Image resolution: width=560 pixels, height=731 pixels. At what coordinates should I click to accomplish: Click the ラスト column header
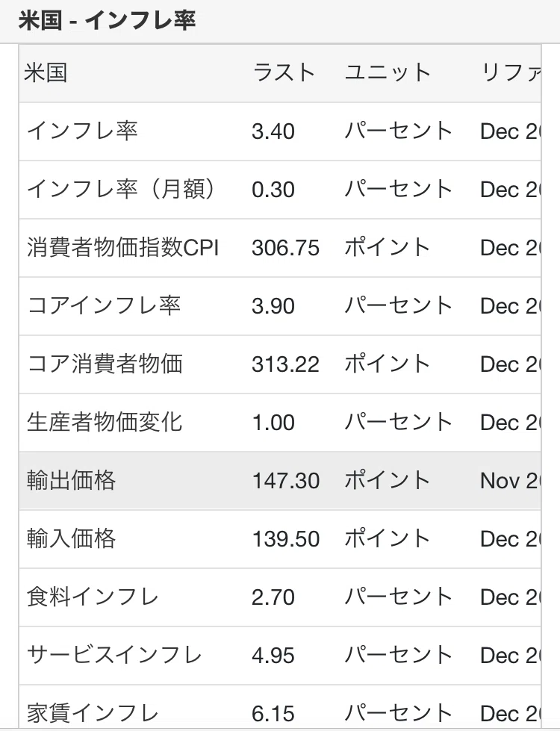[x=284, y=73]
